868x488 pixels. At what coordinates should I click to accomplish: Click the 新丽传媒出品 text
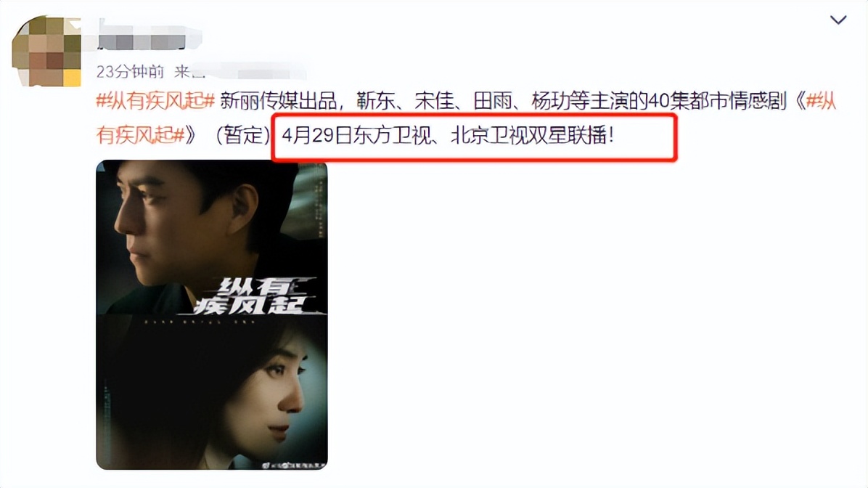coord(279,101)
